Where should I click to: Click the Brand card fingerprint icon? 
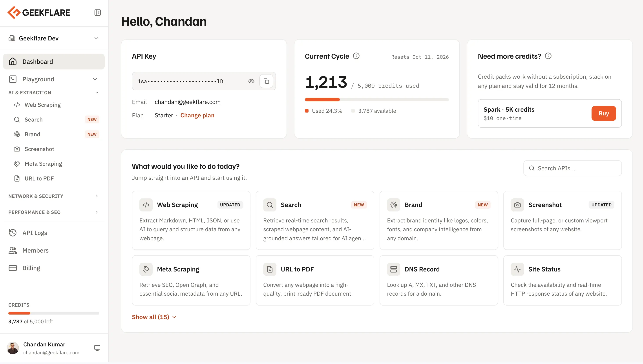[393, 205]
